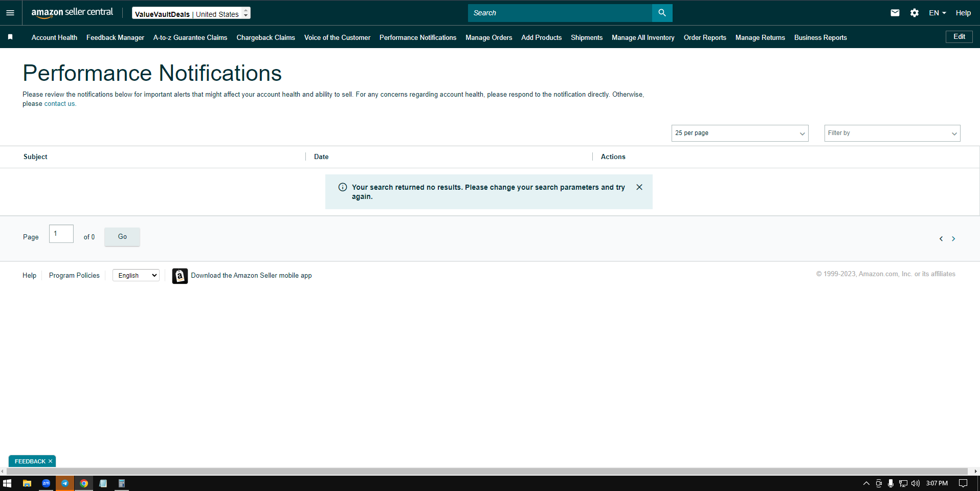Close the FEEDBACK tab
Image resolution: width=980 pixels, height=491 pixels.
(x=50, y=461)
